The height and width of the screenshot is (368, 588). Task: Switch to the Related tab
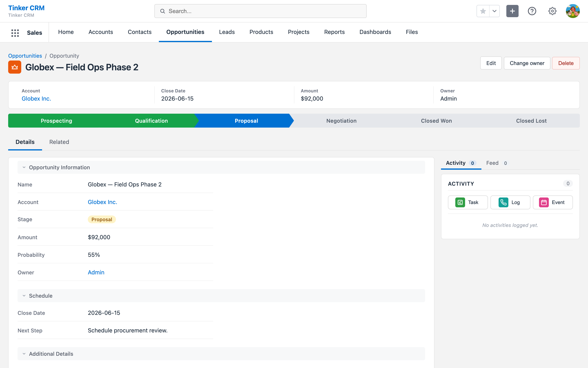(x=59, y=142)
